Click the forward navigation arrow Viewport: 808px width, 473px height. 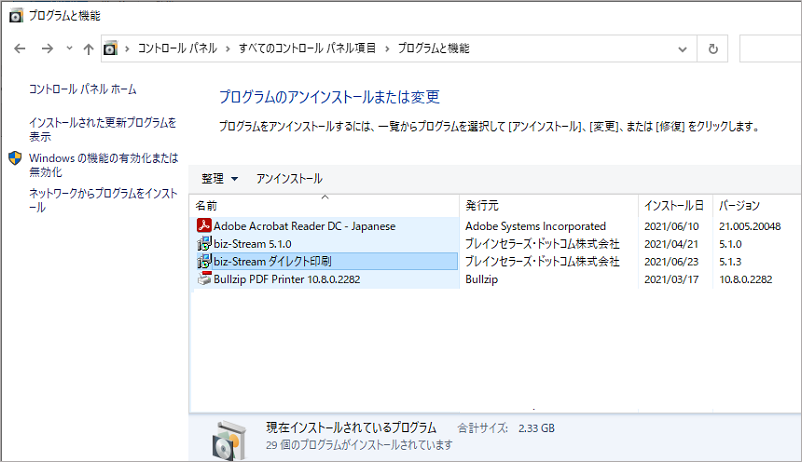47,48
